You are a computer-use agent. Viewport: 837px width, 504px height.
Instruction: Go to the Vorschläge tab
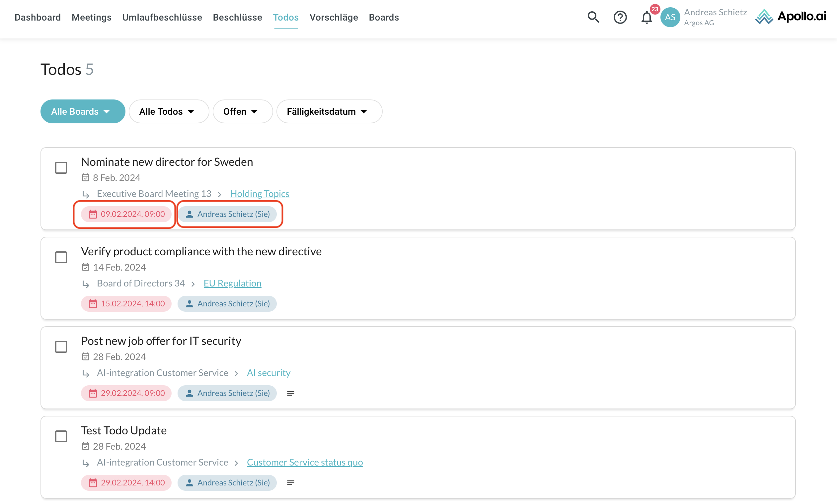click(334, 17)
